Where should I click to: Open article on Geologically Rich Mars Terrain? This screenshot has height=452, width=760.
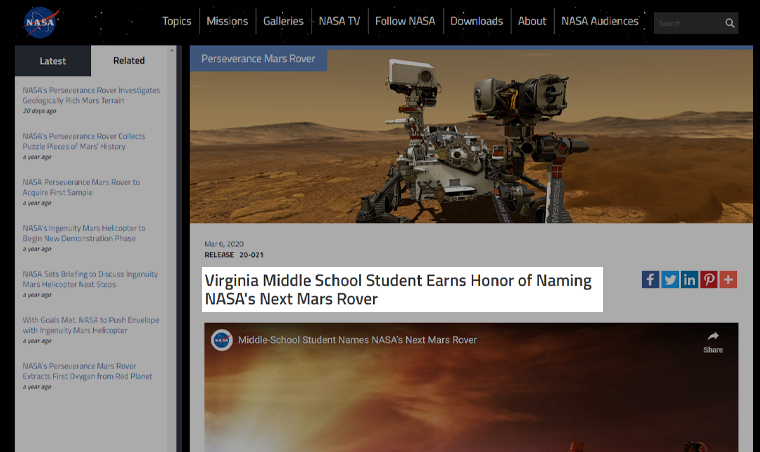(91, 95)
